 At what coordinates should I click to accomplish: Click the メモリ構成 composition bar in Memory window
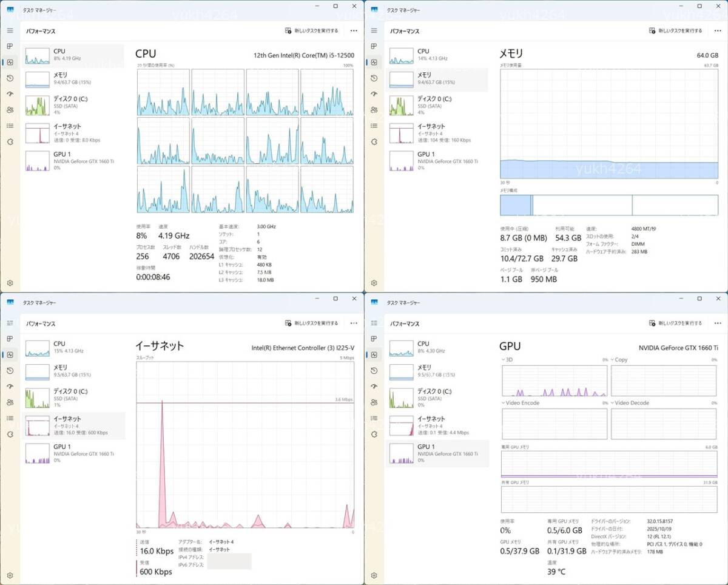pyautogui.click(x=608, y=205)
